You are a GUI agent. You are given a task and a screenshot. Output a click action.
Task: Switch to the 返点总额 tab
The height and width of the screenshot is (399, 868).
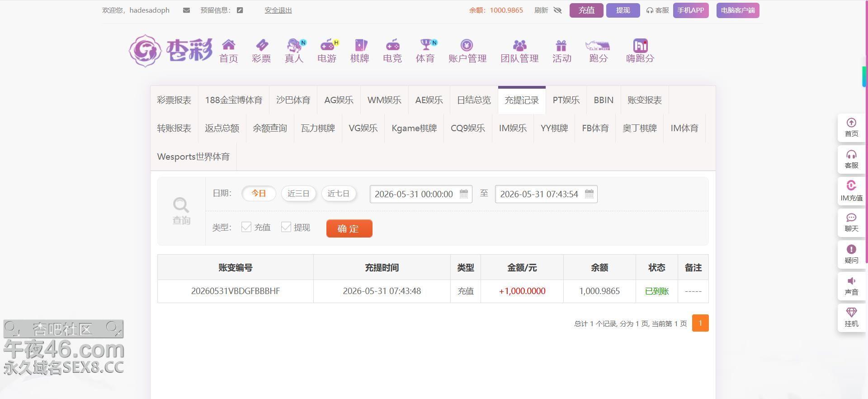(222, 128)
